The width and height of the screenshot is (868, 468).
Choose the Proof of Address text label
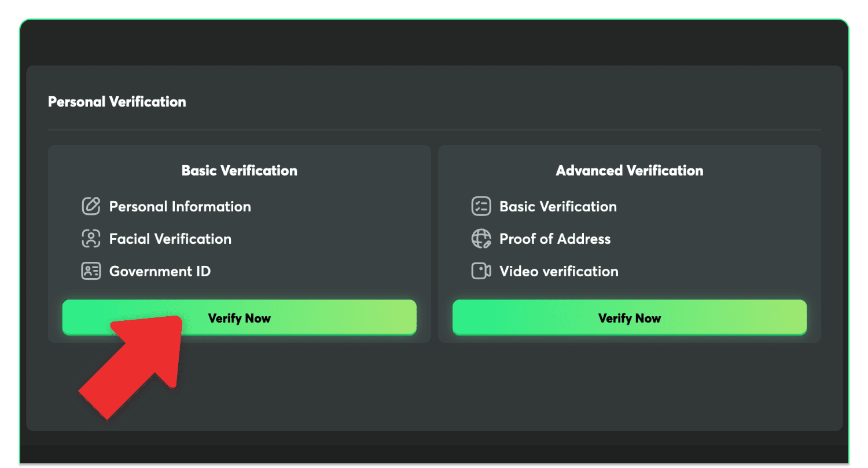point(555,239)
